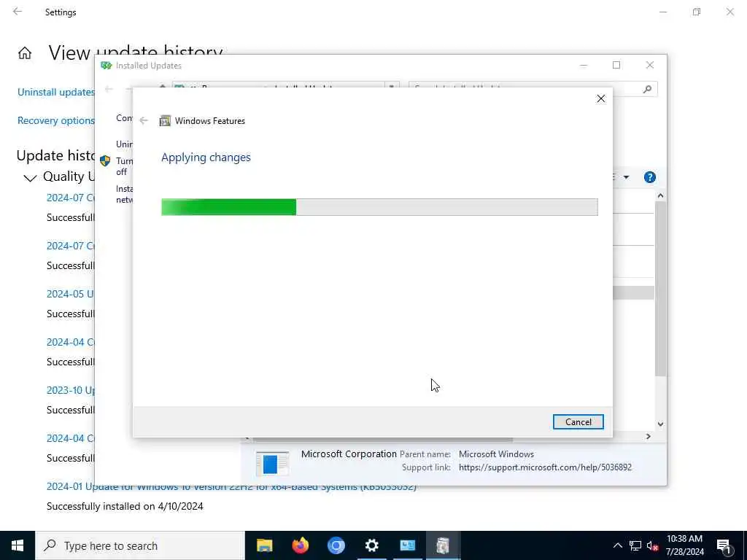Go back in Settings window

tap(18, 12)
